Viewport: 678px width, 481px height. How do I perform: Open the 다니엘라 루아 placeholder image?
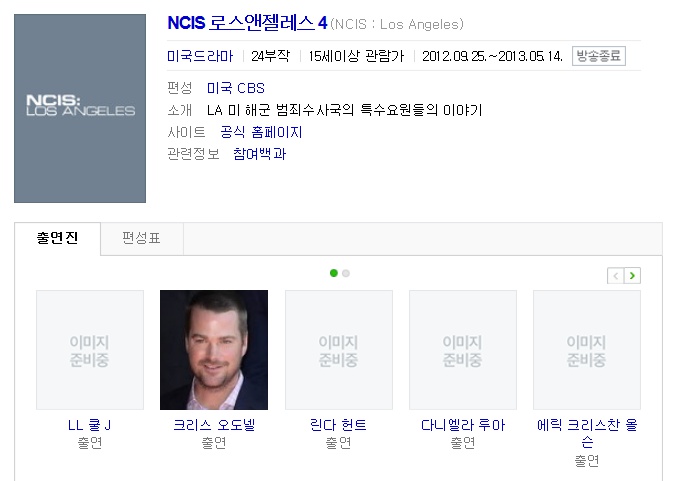[x=463, y=350]
